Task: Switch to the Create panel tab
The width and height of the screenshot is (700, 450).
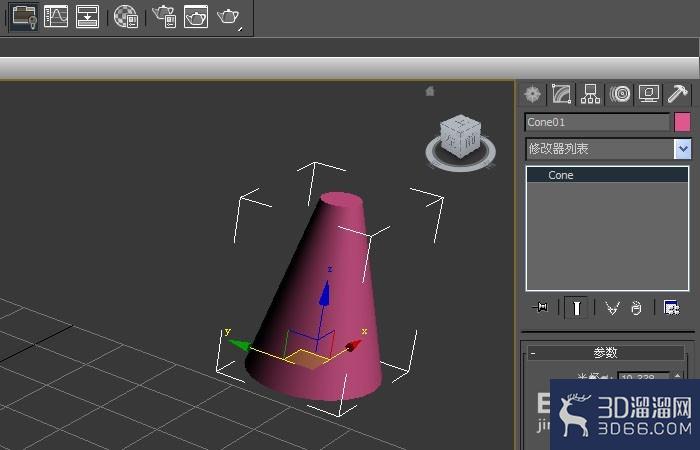Action: point(533,94)
